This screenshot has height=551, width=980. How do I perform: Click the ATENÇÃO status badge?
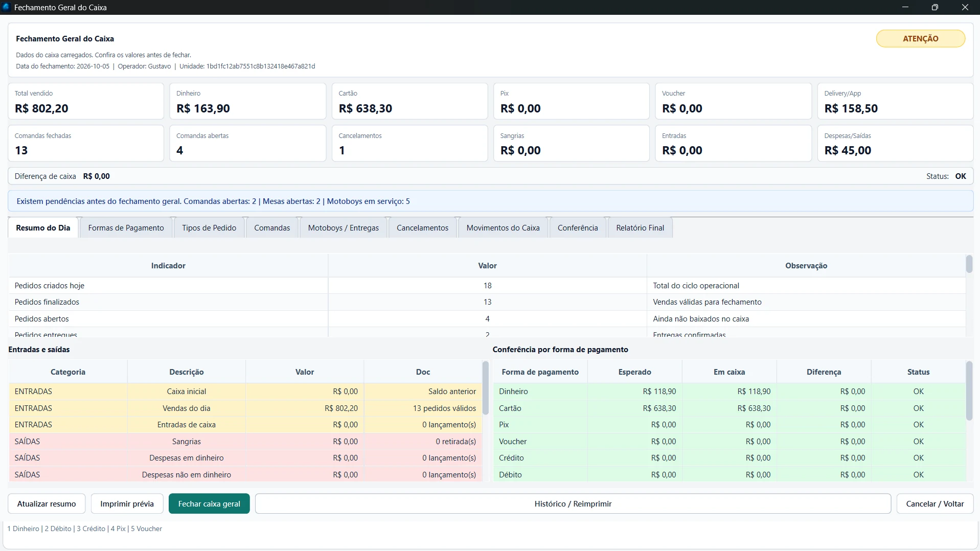(x=920, y=38)
